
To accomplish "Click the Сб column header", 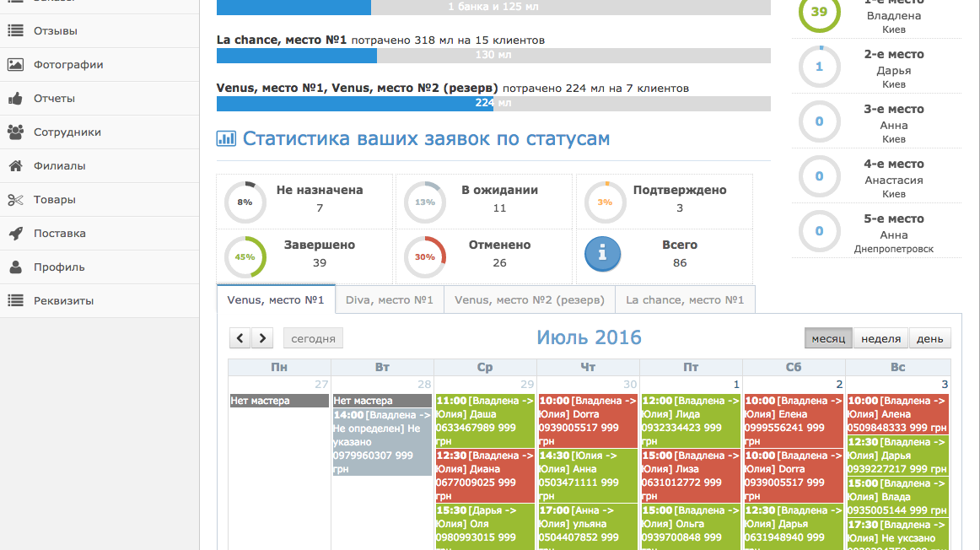I will (794, 367).
